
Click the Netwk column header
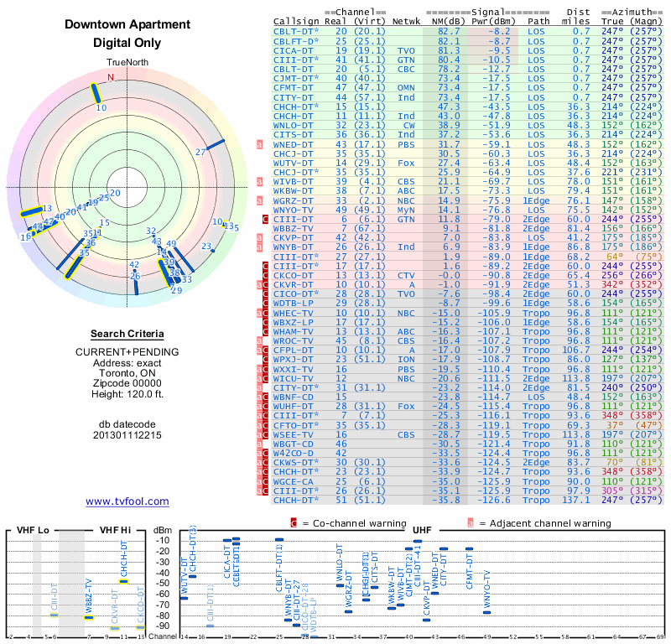406,22
